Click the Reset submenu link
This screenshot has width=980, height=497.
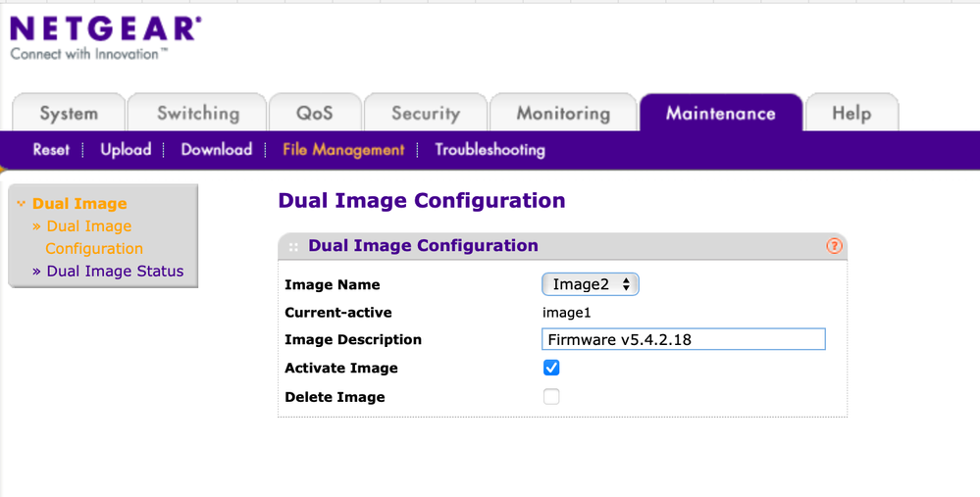click(51, 150)
